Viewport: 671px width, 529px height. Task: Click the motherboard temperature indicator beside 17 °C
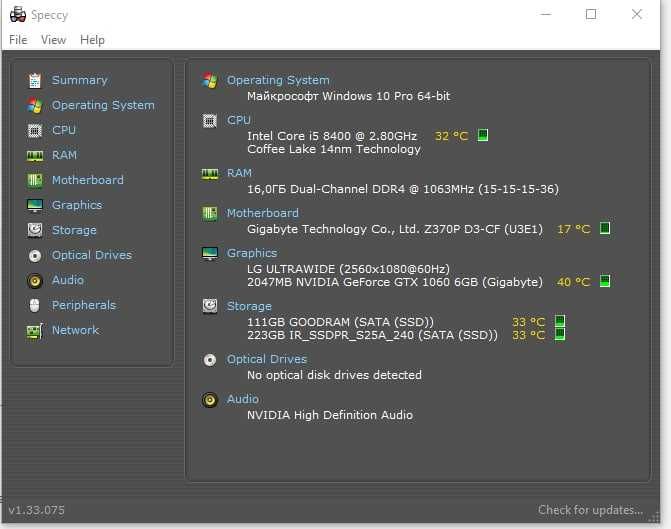tap(605, 228)
